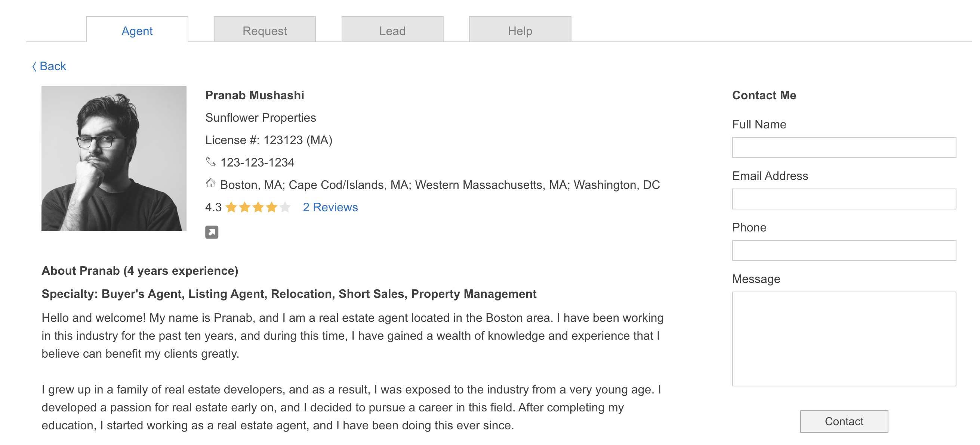Image resolution: width=980 pixels, height=445 pixels.
Task: Click inside the Message text area
Action: [x=844, y=339]
